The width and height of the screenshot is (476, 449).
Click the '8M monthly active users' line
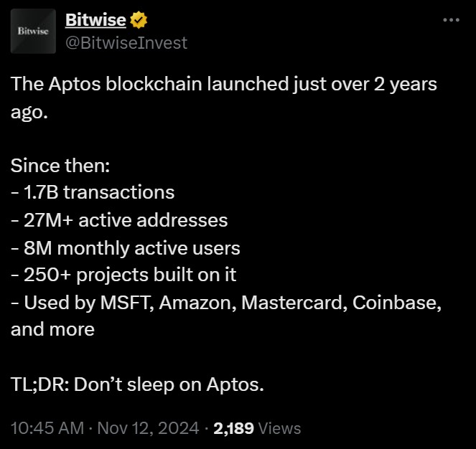coord(126,248)
